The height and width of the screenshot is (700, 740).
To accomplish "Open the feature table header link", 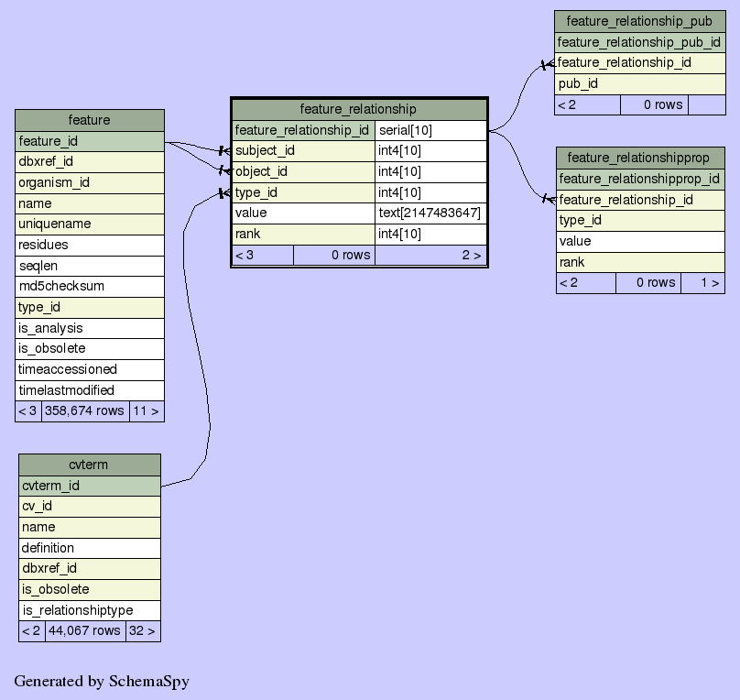I will tap(89, 120).
